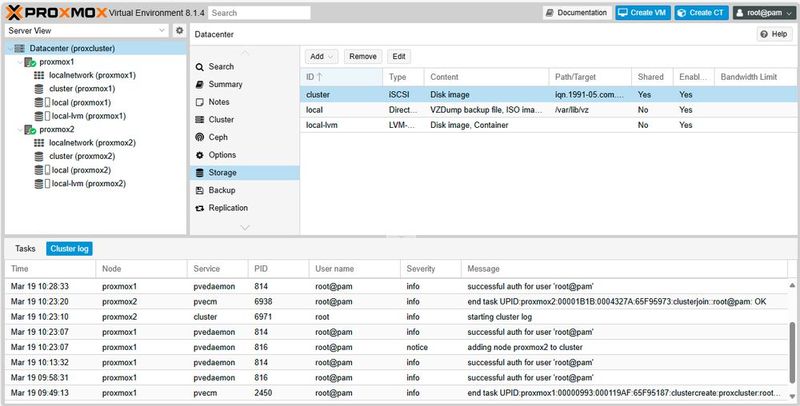Click local (proxmox1) storage icon

(x=39, y=103)
